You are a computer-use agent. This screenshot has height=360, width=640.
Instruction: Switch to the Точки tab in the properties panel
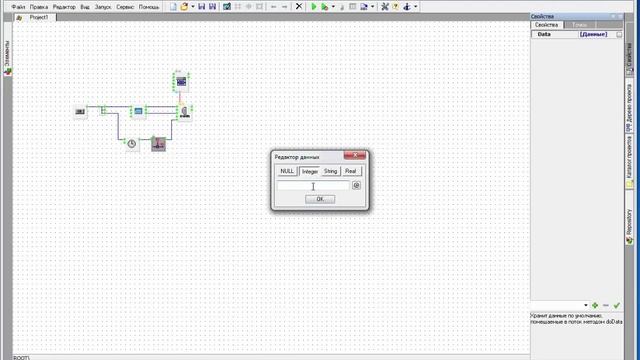point(579,25)
